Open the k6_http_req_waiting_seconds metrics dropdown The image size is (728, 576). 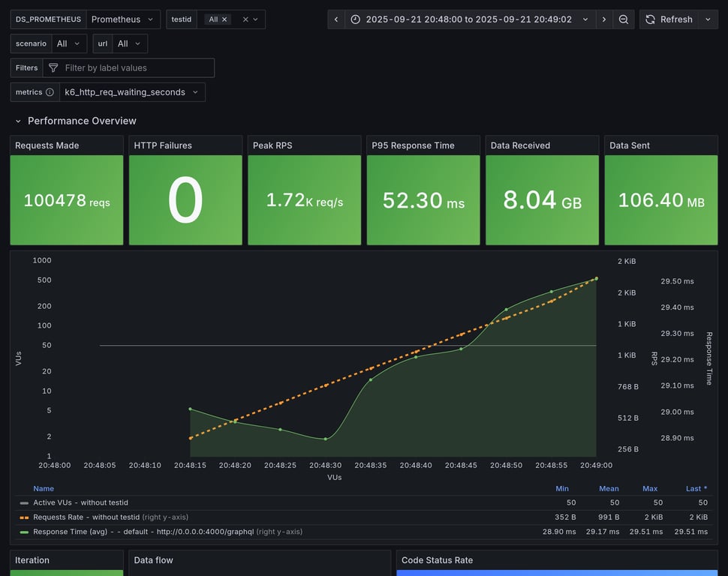(x=132, y=92)
